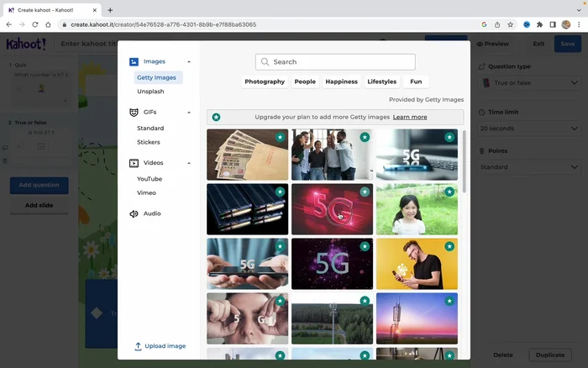
Task: Collapse the GIFs section chevron
Action: click(x=189, y=112)
